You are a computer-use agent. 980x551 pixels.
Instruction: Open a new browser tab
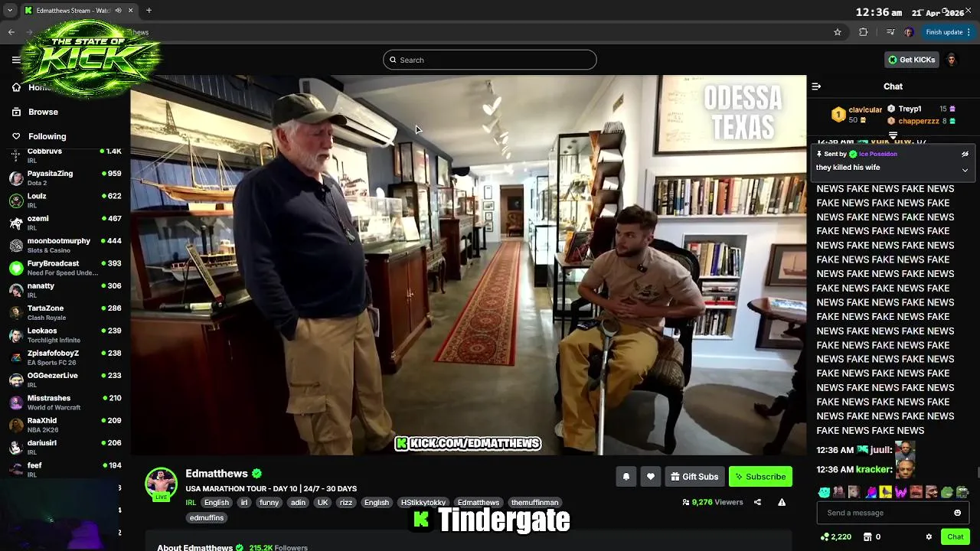(x=149, y=11)
